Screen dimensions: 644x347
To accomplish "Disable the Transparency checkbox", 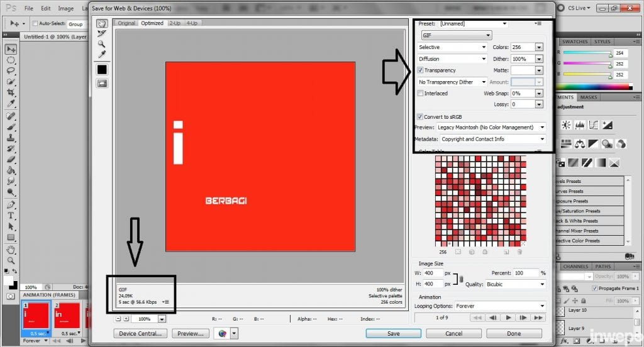I will (x=421, y=70).
